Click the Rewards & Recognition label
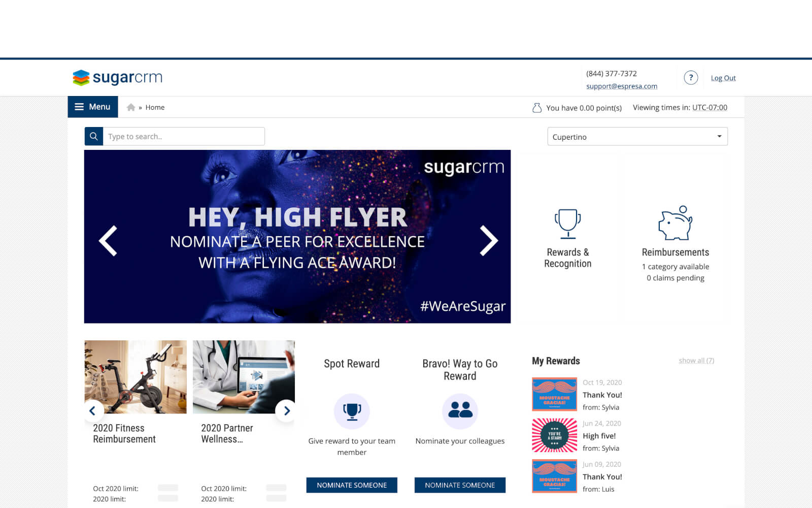This screenshot has width=812, height=508. point(567,258)
